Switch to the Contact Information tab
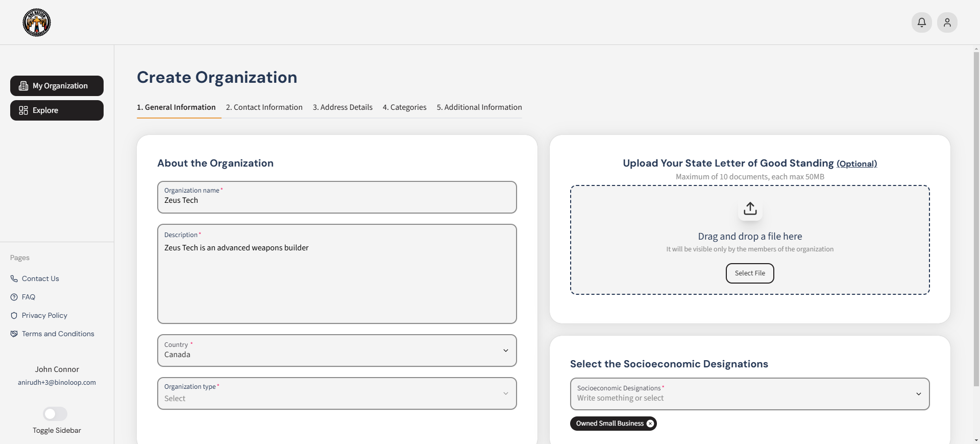This screenshot has width=980, height=444. pos(264,107)
